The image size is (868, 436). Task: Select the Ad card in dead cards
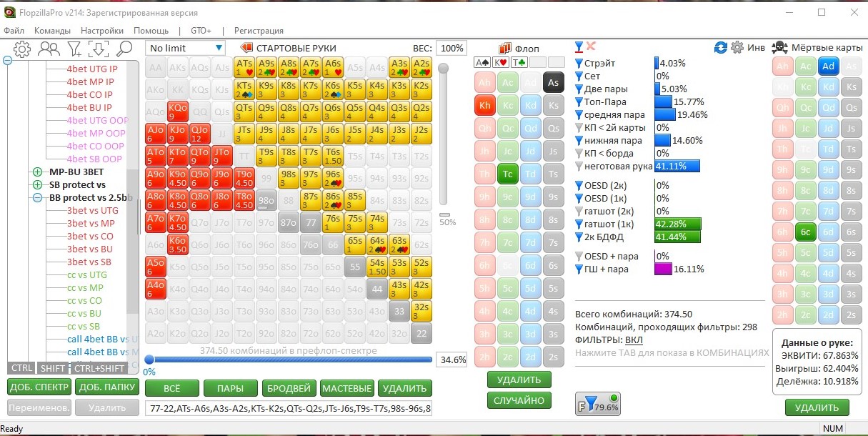coord(828,66)
